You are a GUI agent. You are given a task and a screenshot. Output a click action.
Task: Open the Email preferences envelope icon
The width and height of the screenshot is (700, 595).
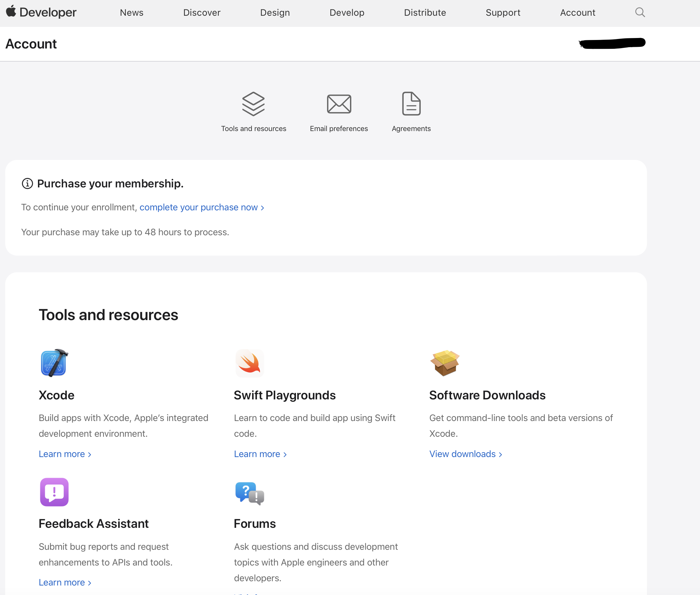339,104
